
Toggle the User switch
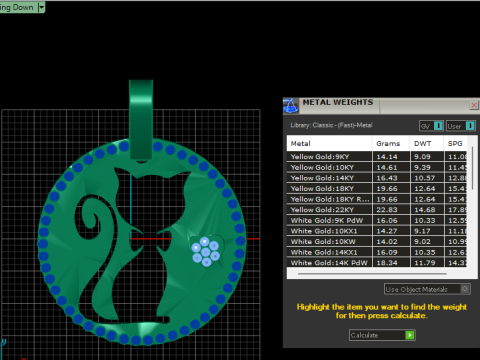coord(461,126)
